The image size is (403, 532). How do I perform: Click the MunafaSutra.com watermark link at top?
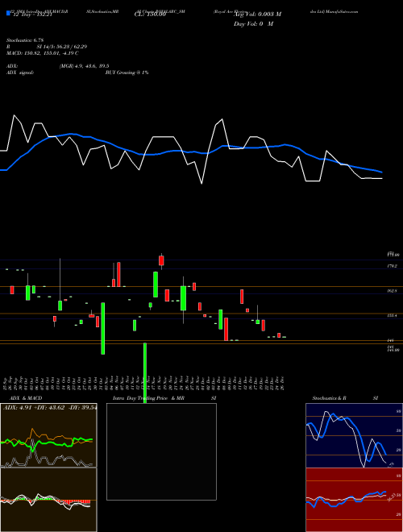342,11
